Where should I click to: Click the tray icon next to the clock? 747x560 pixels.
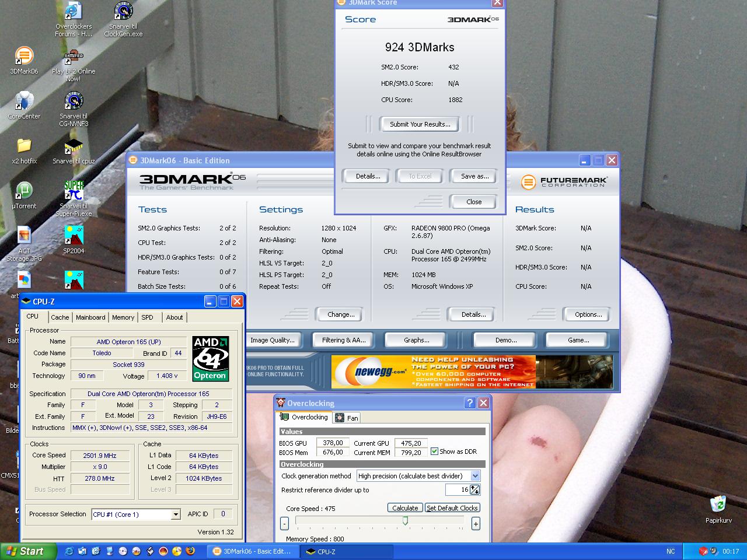click(714, 551)
